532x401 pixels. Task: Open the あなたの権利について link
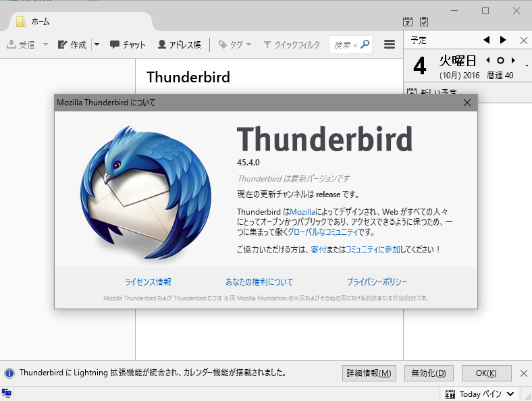pyautogui.click(x=259, y=282)
